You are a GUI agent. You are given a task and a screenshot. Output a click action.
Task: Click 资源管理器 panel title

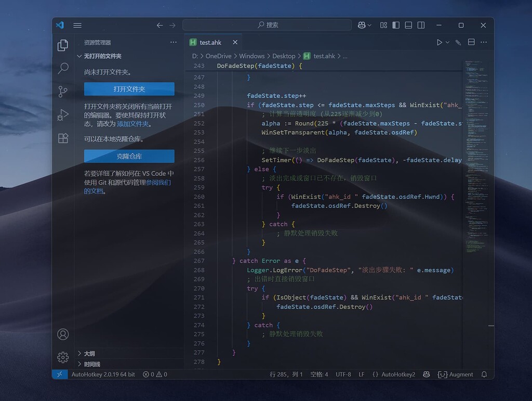tap(97, 43)
